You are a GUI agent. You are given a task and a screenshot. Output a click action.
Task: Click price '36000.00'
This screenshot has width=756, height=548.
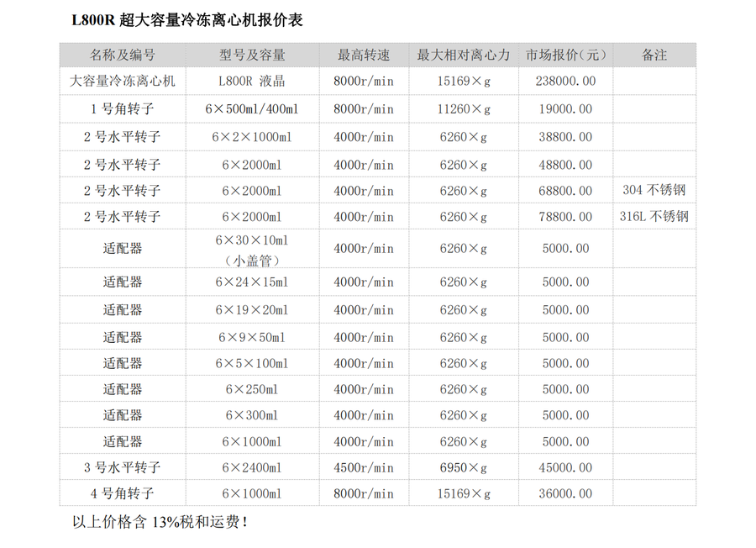click(565, 493)
